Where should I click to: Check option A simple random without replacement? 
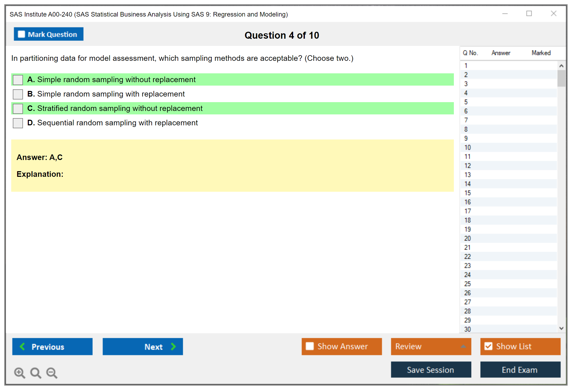18,80
